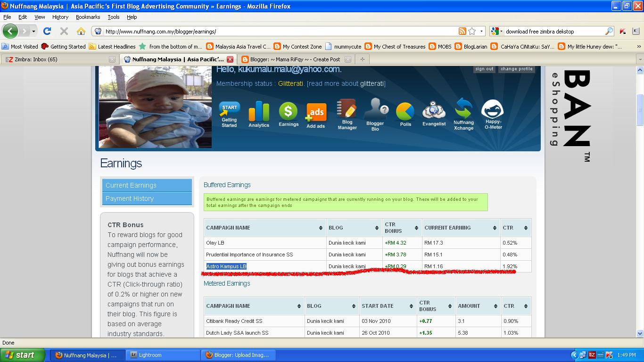644x362 pixels.
Task: Open the Polls pie chart icon
Action: 405,115
